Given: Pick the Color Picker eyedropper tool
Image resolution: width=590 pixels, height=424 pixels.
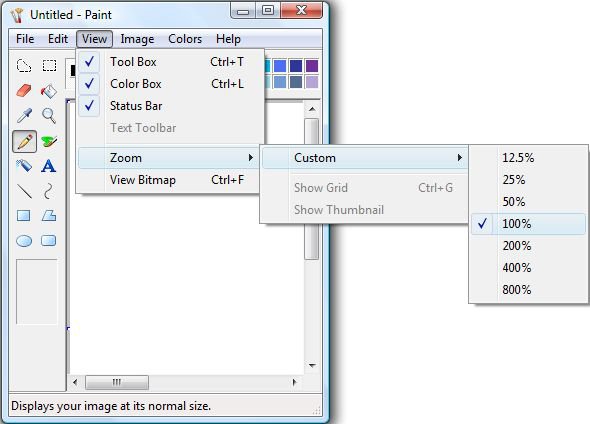Looking at the screenshot, I should 24,115.
